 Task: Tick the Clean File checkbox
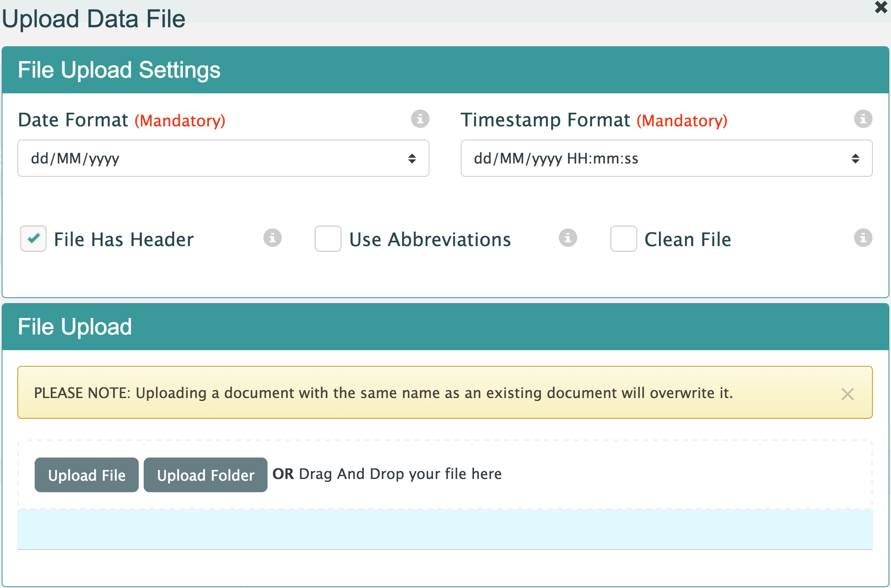pos(623,239)
